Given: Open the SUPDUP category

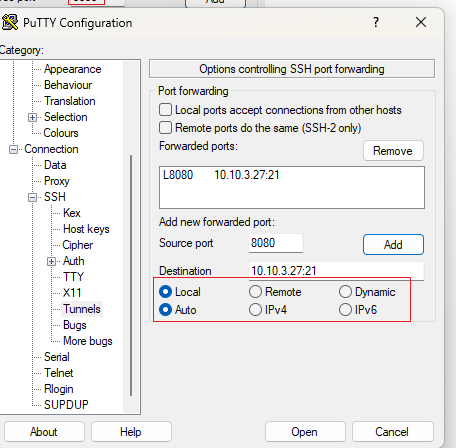Looking at the screenshot, I should pyautogui.click(x=66, y=405).
